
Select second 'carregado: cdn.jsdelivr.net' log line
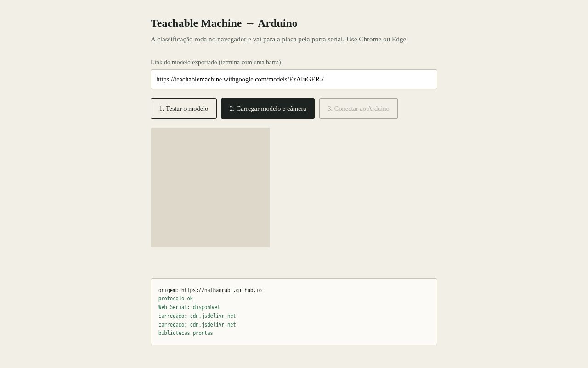coord(197,325)
